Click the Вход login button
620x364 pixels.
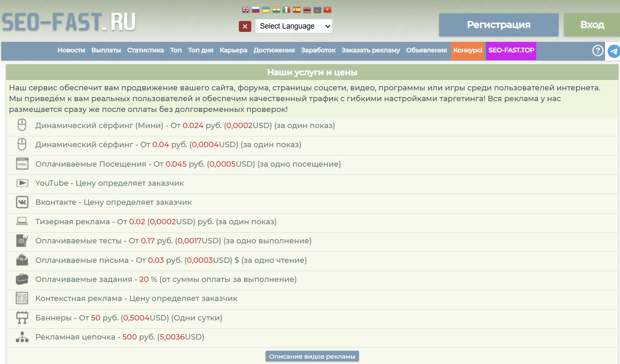point(592,25)
